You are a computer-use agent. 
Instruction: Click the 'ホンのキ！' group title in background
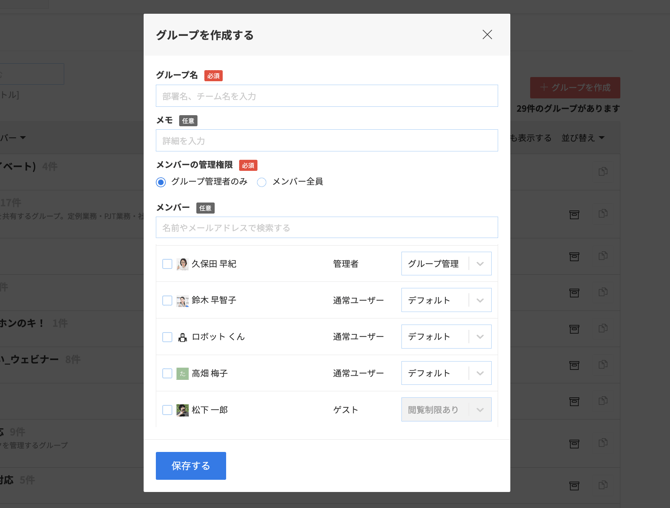tap(22, 323)
